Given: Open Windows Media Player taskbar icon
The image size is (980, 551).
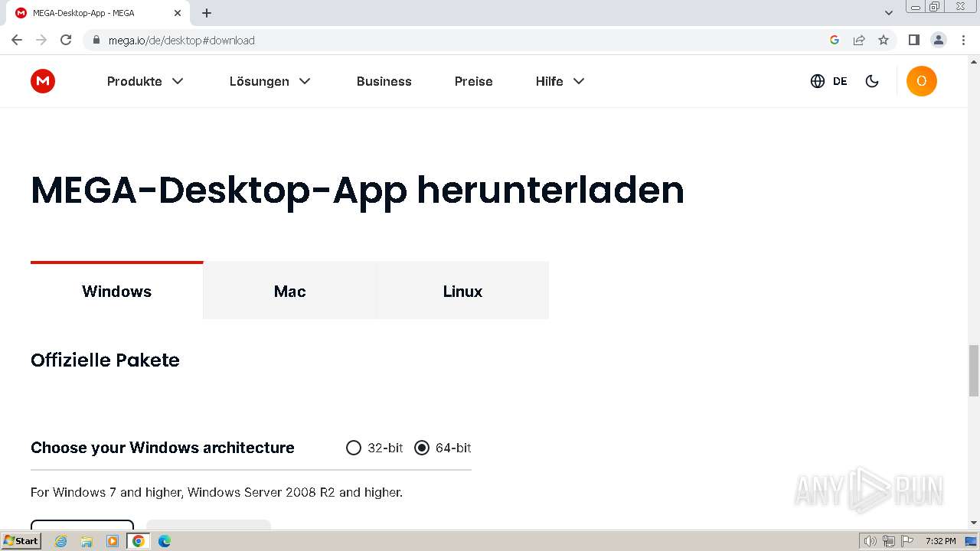Looking at the screenshot, I should point(113,541).
